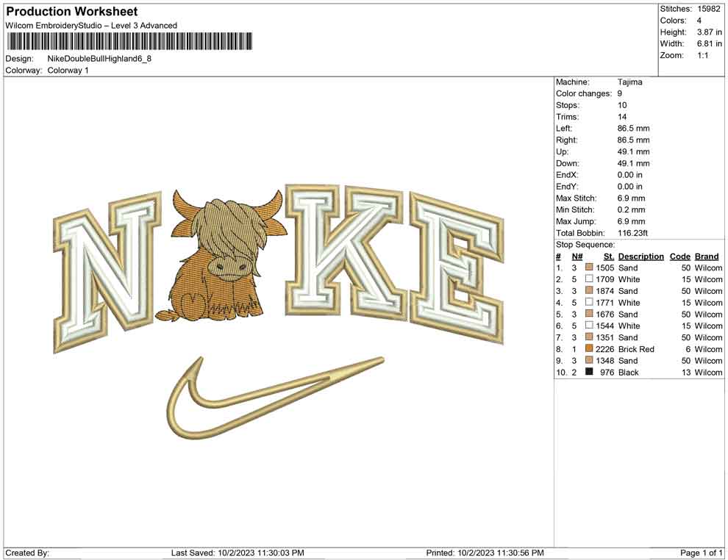Select the Black swatch in row 10
Screen dimensions: 728x560
coord(589,372)
